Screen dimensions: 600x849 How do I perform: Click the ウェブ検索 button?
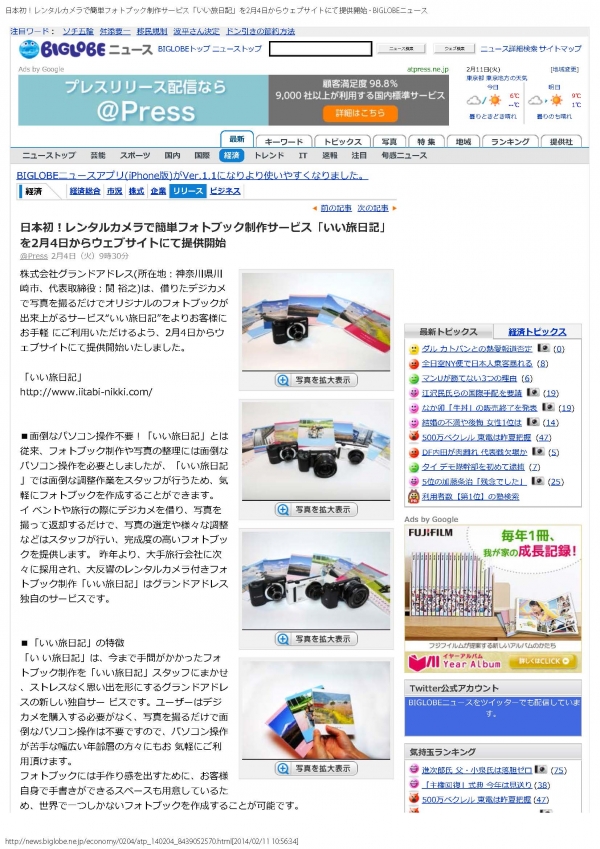coord(454,49)
